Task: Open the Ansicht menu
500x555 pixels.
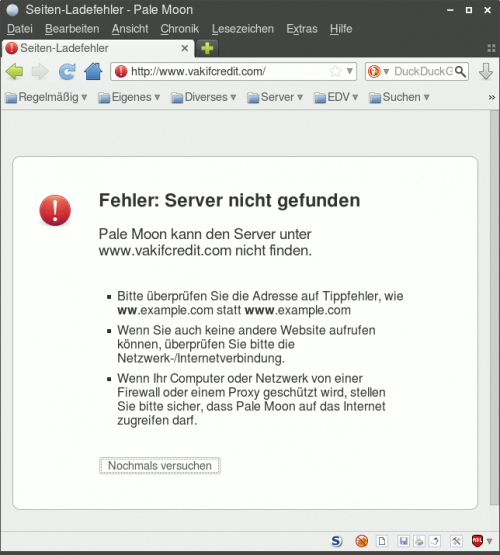Action: click(130, 29)
